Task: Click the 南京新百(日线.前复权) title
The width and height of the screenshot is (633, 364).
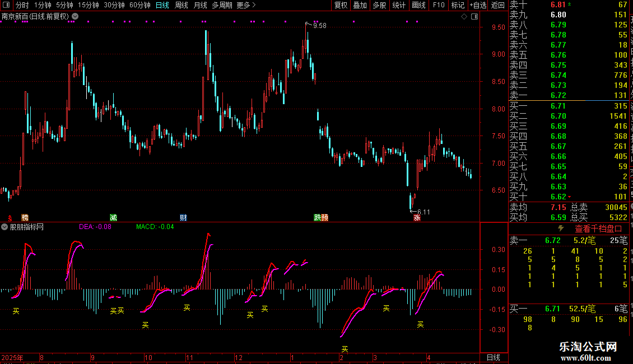Action: click(x=35, y=17)
